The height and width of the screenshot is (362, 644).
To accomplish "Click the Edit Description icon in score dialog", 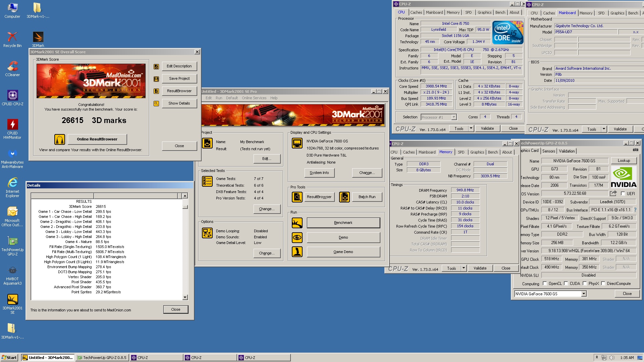I will [x=156, y=66].
